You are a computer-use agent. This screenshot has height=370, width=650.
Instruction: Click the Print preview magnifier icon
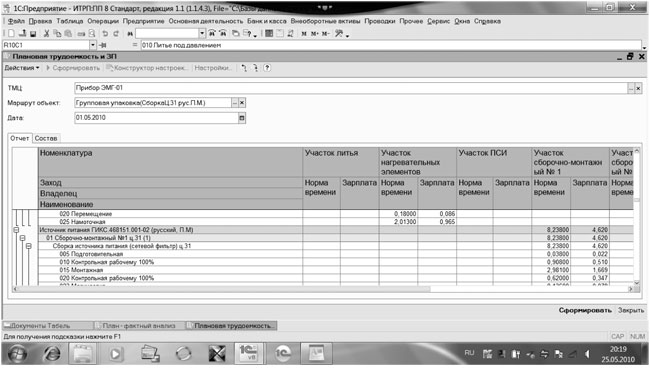[92, 34]
